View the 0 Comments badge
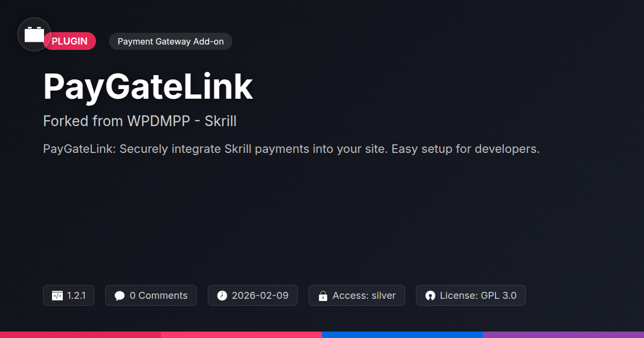644x338 pixels. 151,296
